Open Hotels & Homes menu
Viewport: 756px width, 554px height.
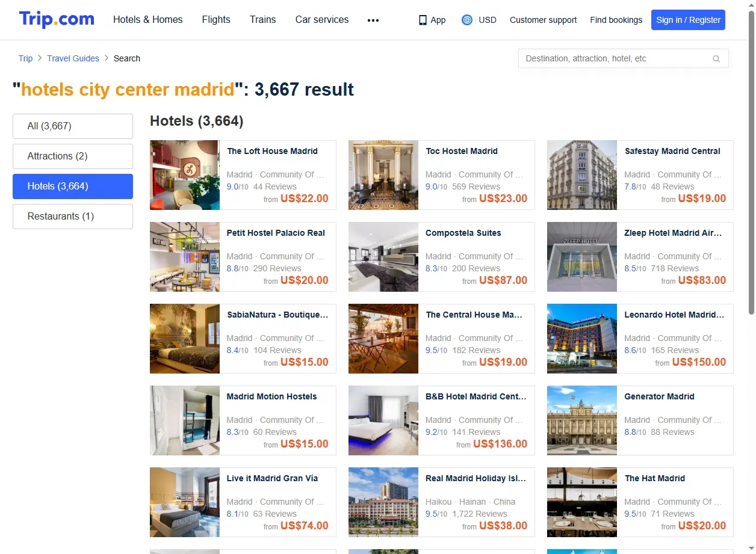pyautogui.click(x=148, y=19)
